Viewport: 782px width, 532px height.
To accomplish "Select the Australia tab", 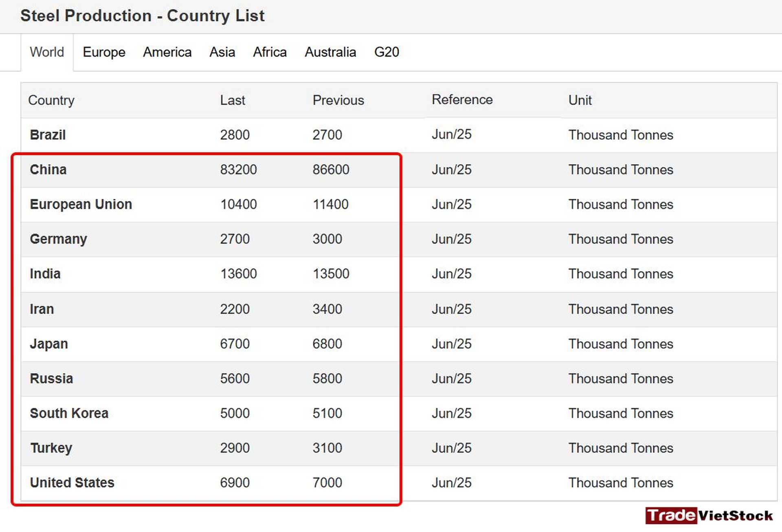I will point(330,52).
